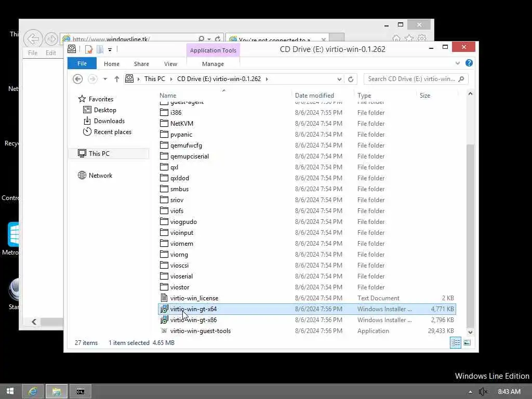The image size is (532, 399).
Task: Select Favorites in navigation pane
Action: tap(101, 99)
